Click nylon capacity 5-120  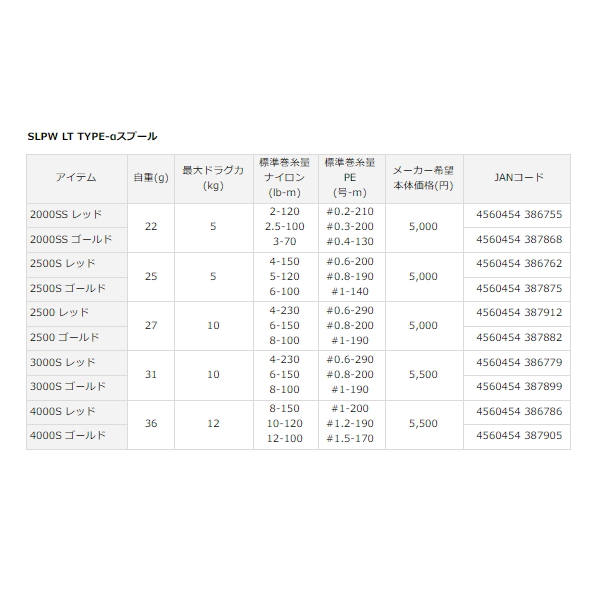[284, 276]
